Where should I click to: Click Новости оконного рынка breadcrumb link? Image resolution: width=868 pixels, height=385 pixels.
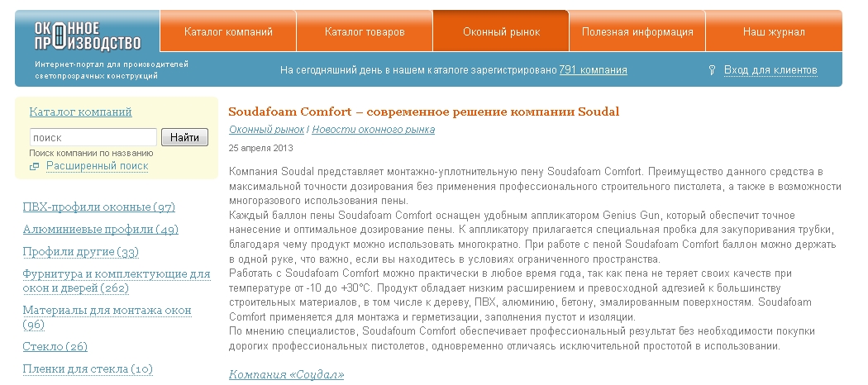[373, 130]
